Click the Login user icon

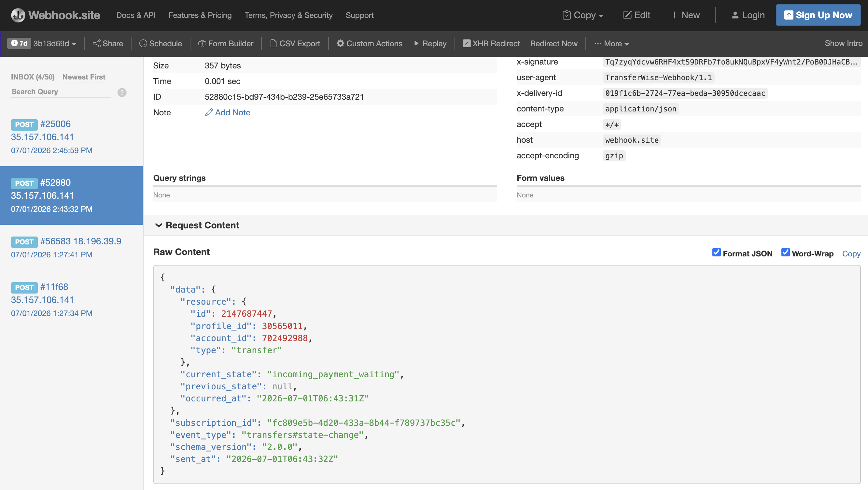click(735, 15)
